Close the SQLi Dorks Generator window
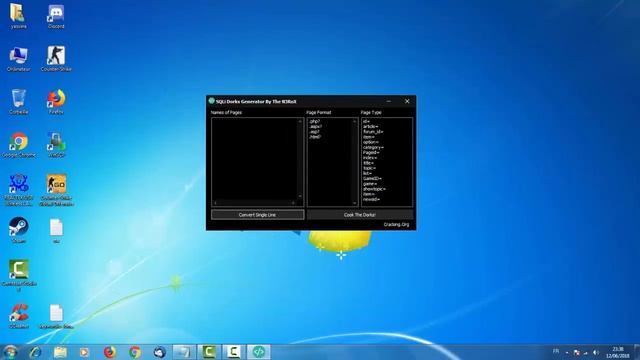The image size is (640, 360). pos(407,101)
